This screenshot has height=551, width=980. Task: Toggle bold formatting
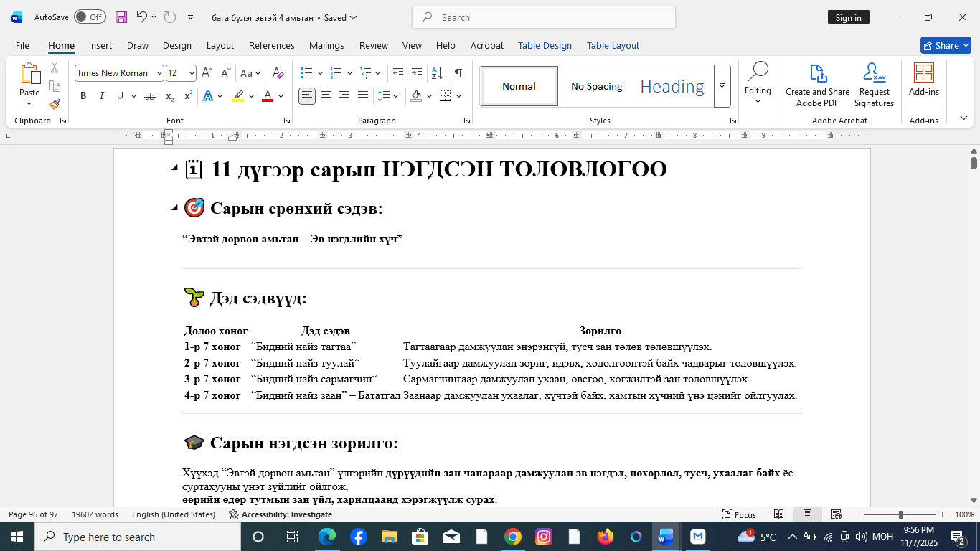pos(83,95)
